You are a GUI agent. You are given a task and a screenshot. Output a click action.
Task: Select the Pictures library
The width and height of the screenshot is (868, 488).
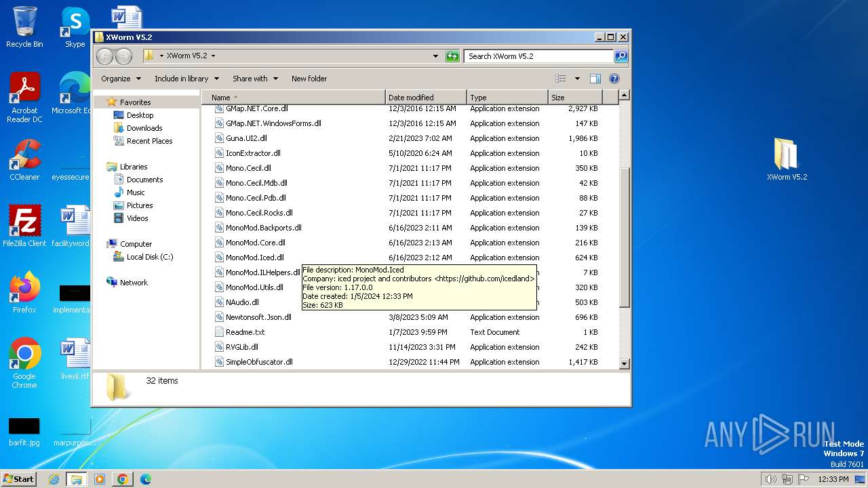point(140,205)
